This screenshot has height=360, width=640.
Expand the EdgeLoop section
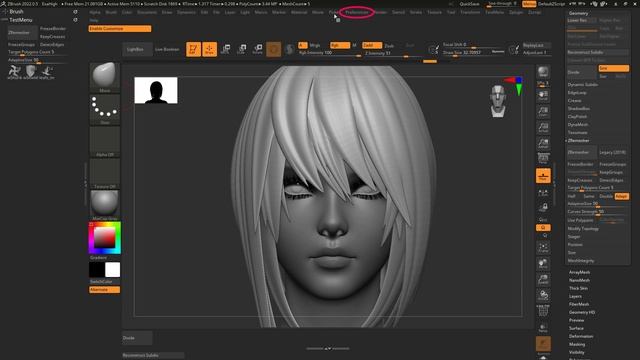[x=577, y=93]
